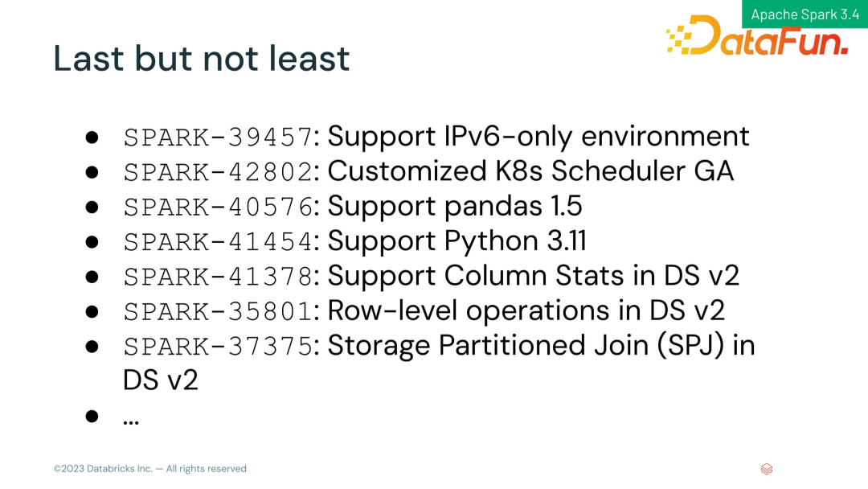868x489 pixels.
Task: Click the 'Support Python 3.11' text
Action: (x=457, y=241)
